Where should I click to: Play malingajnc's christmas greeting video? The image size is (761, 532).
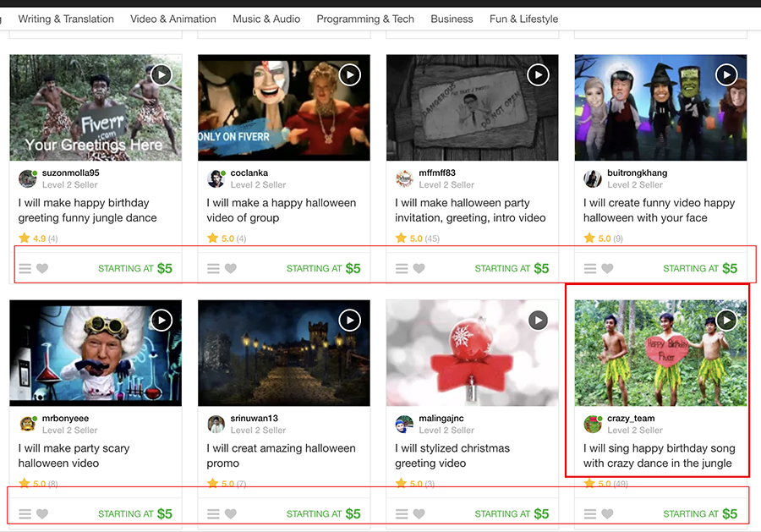click(x=539, y=321)
